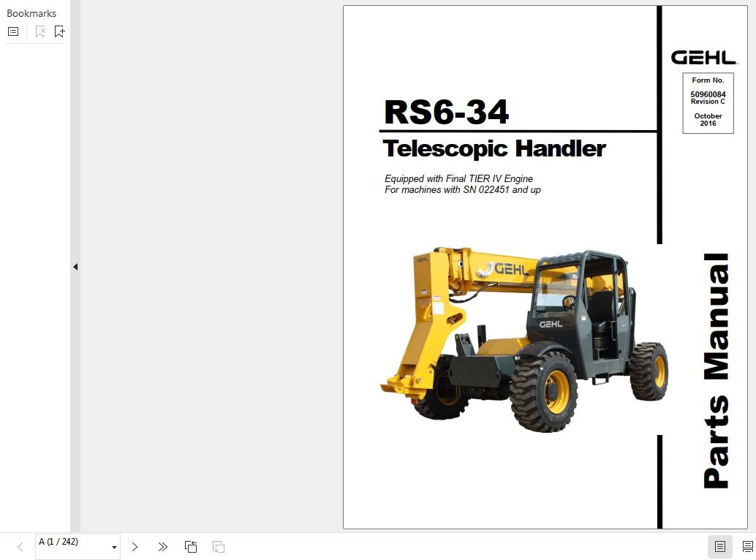The image size is (756, 560).
Task: Open the bookmarks options list icon
Action: click(x=13, y=32)
